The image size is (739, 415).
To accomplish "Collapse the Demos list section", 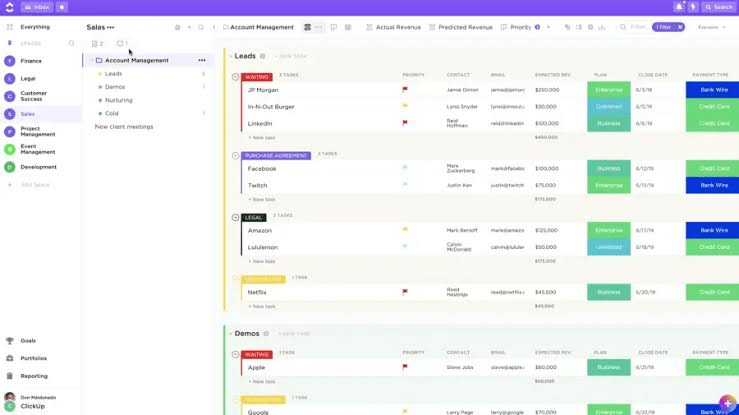I will (230, 334).
